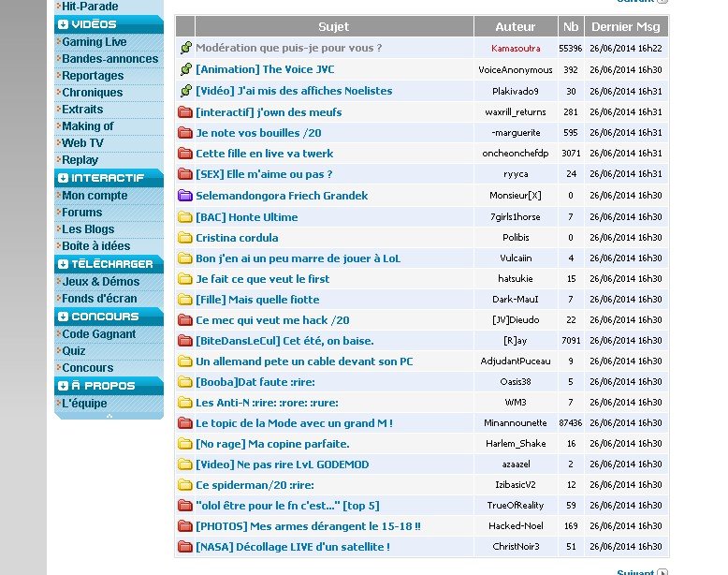Image resolution: width=728 pixels, height=575 pixels.
Task: Open "Un allemand pete un cable" topic
Action: pos(304,361)
